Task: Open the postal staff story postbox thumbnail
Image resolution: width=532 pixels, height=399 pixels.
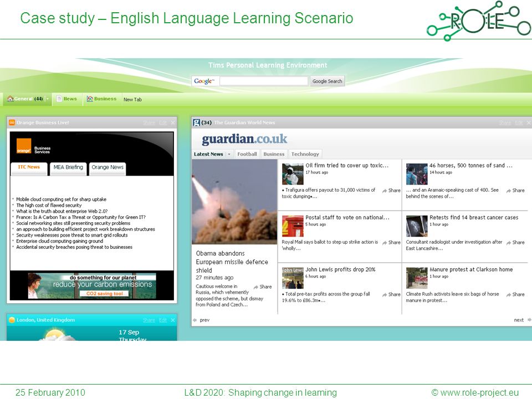Action: point(293,226)
